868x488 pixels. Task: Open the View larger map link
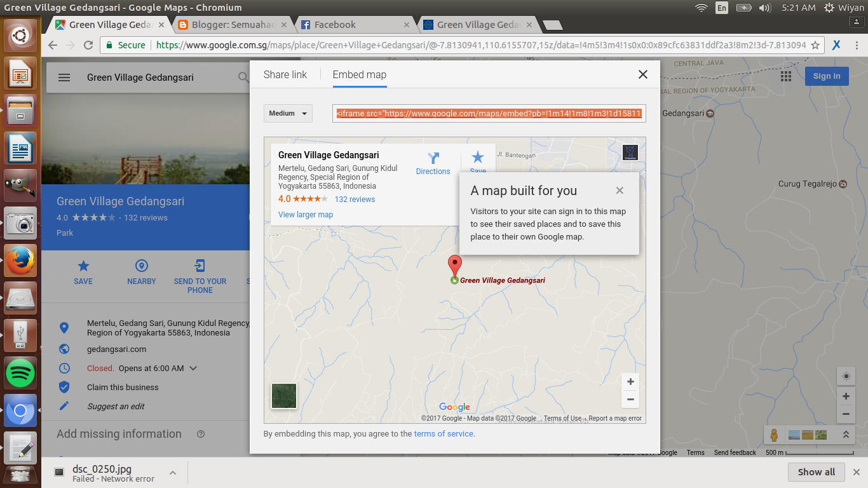[306, 215]
